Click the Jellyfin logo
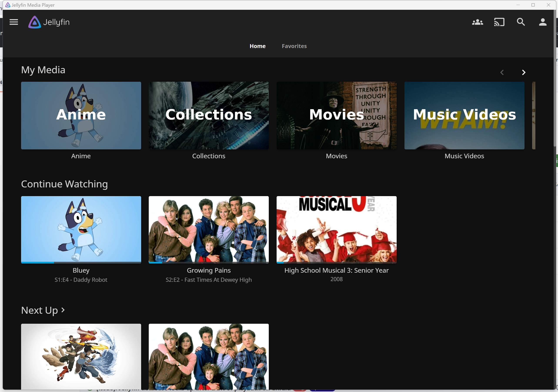The image size is (558, 392). tap(49, 22)
